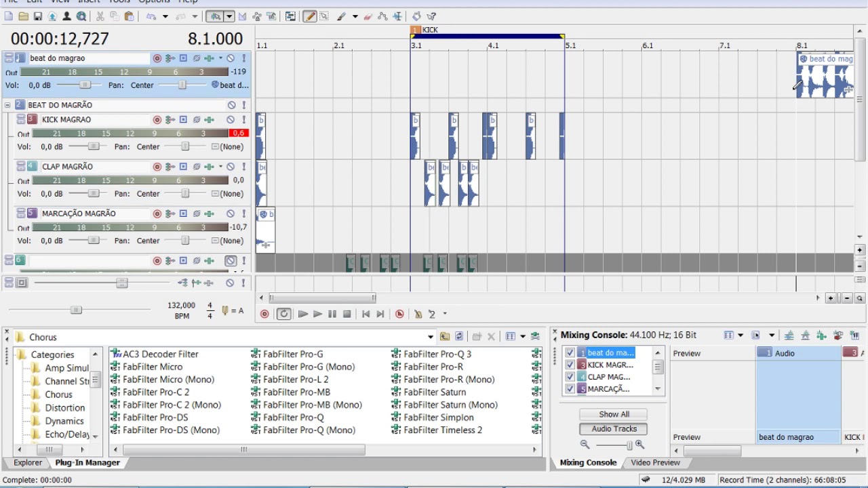Select the Mixing Console tab
868x488 pixels.
[x=588, y=463]
